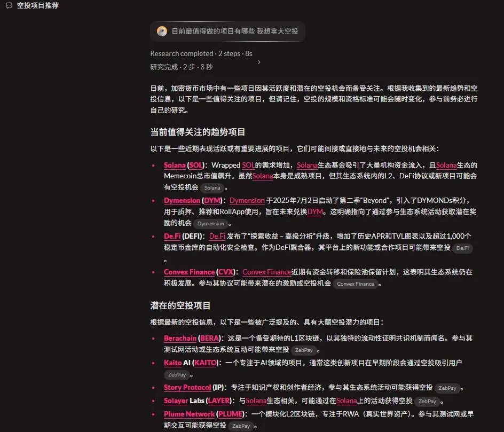504x432 pixels.
Task: Open the Story Protocol link
Action: (x=187, y=388)
